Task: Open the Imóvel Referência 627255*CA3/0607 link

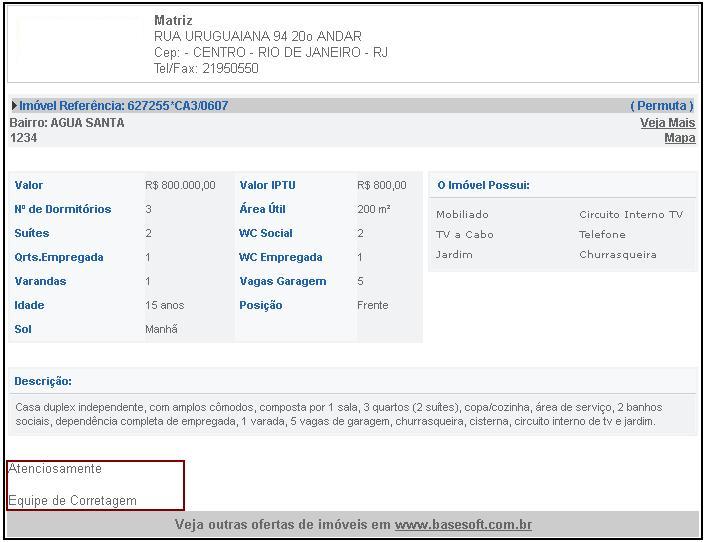Action: (x=123, y=106)
